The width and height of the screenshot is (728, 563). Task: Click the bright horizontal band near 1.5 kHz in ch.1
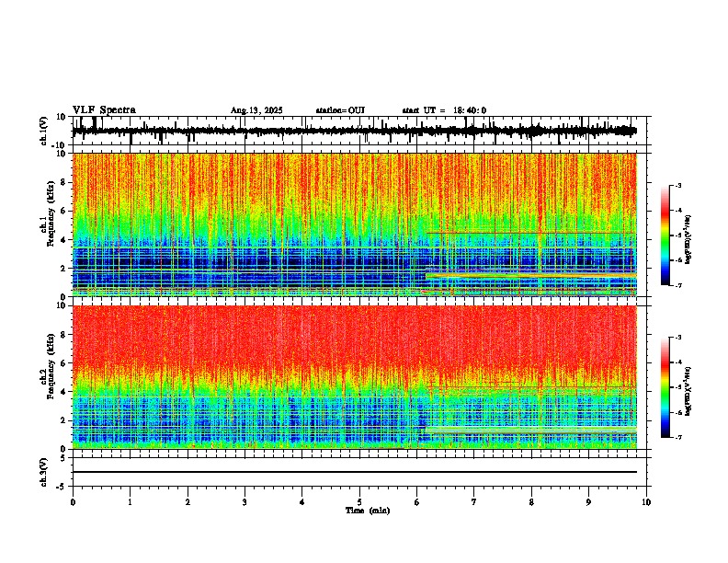pyautogui.click(x=531, y=276)
